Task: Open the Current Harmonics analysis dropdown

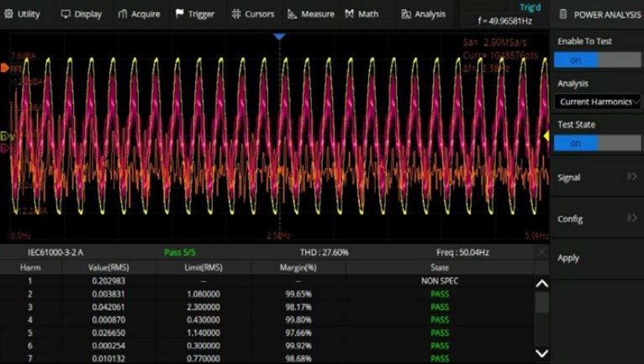Action: click(x=597, y=102)
